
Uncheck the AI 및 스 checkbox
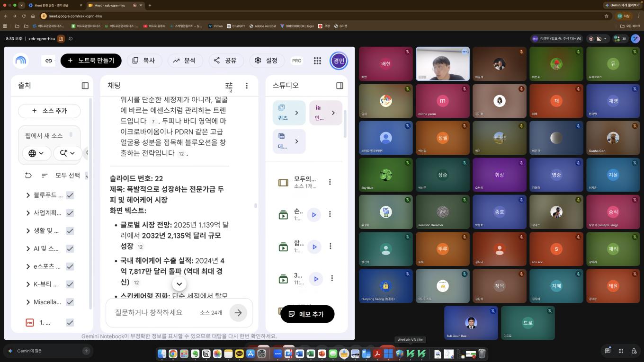tap(70, 248)
